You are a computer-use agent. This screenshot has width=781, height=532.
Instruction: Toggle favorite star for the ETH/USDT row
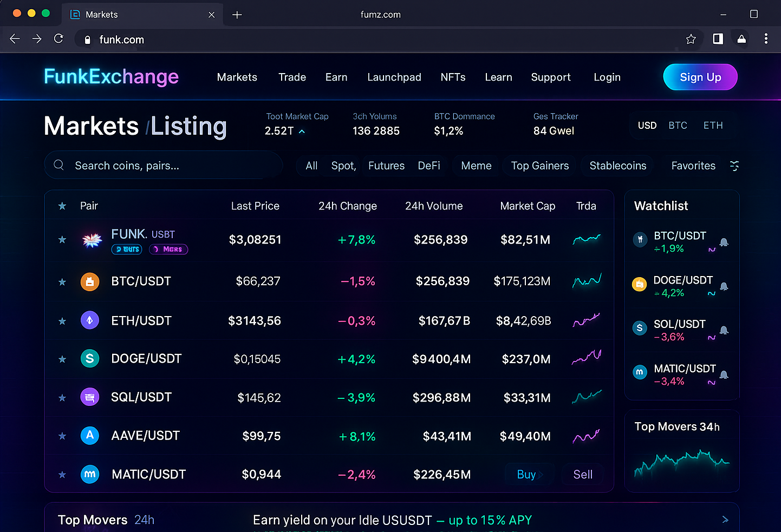pyautogui.click(x=62, y=321)
